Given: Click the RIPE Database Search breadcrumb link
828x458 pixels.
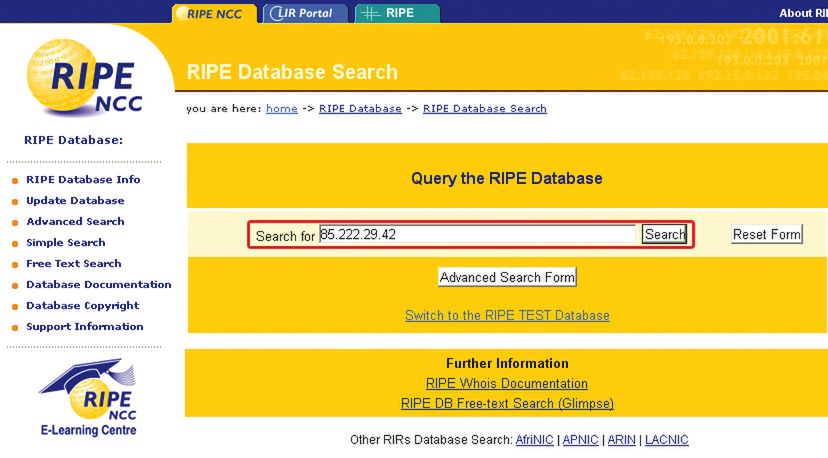Looking at the screenshot, I should tap(485, 108).
